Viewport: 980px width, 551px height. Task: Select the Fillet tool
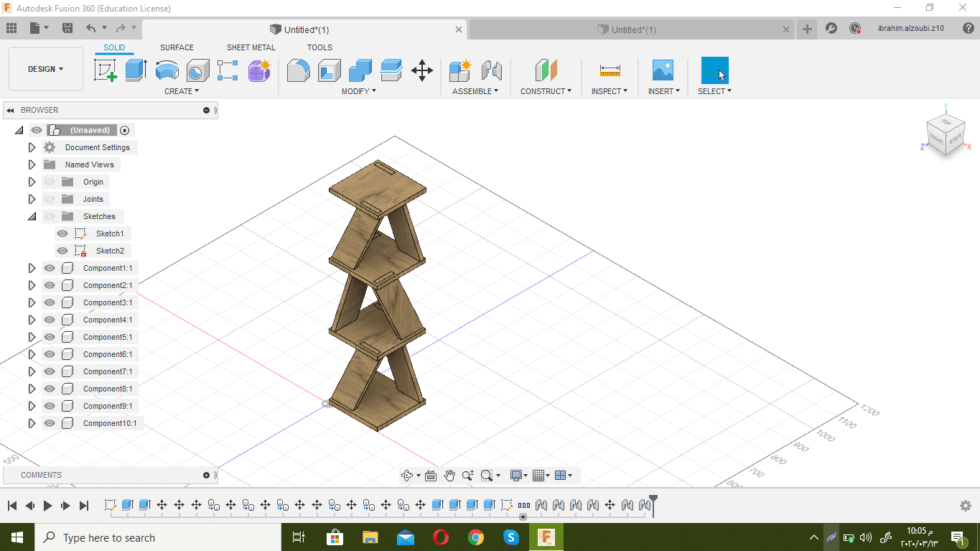click(298, 70)
